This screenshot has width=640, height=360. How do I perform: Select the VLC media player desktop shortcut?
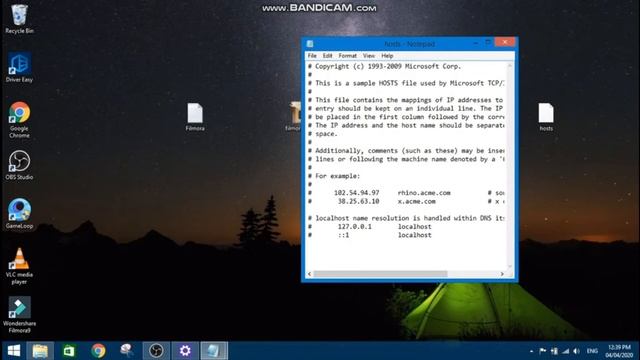[19, 266]
